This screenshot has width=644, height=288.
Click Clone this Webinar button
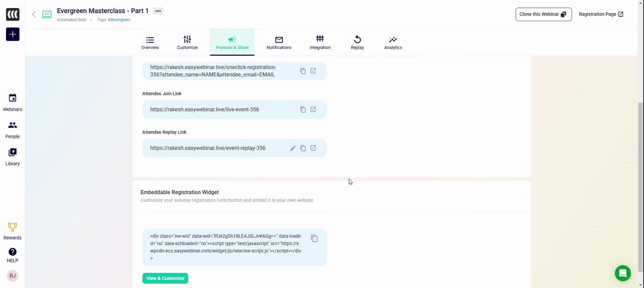544,14
